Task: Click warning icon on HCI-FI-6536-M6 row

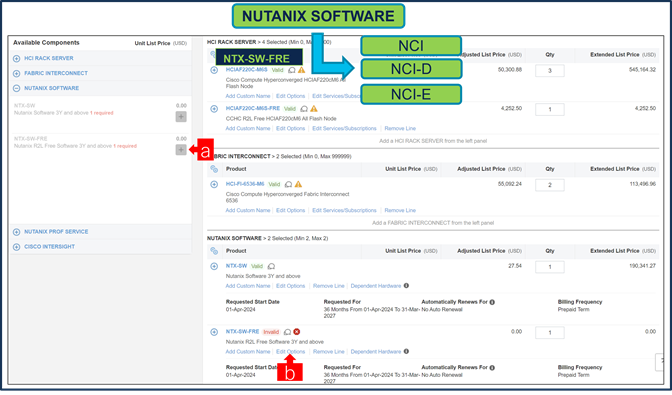Action: tap(298, 184)
